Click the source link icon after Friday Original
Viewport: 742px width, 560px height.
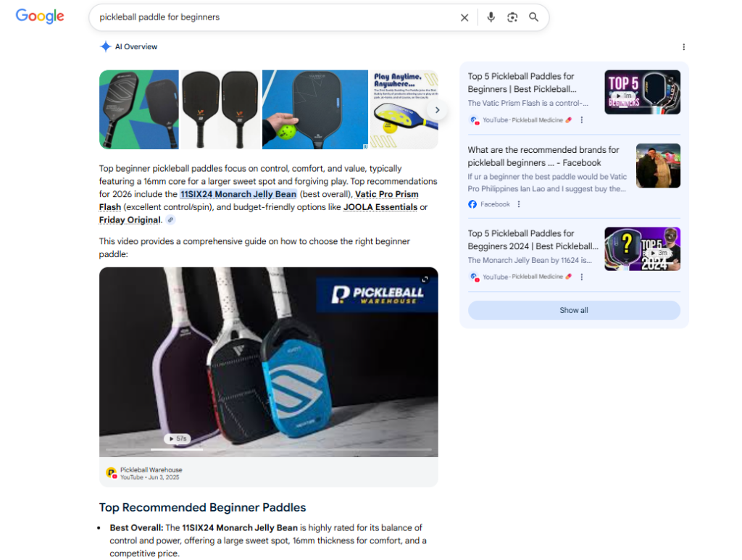pos(170,220)
